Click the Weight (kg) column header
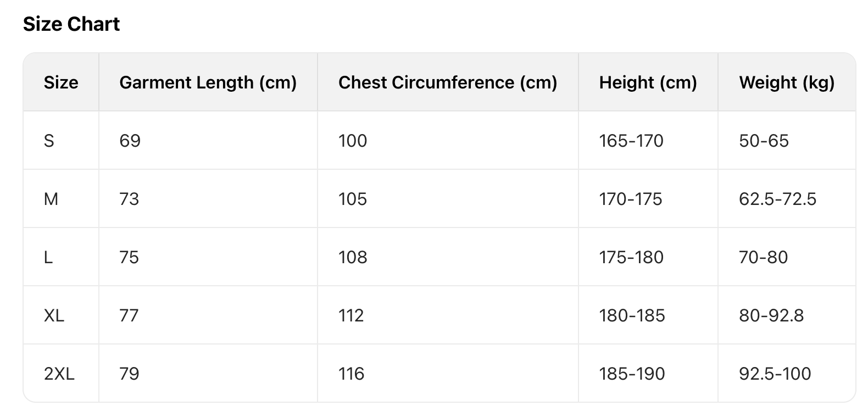Image resolution: width=868 pixels, height=411 pixels. pyautogui.click(x=787, y=82)
